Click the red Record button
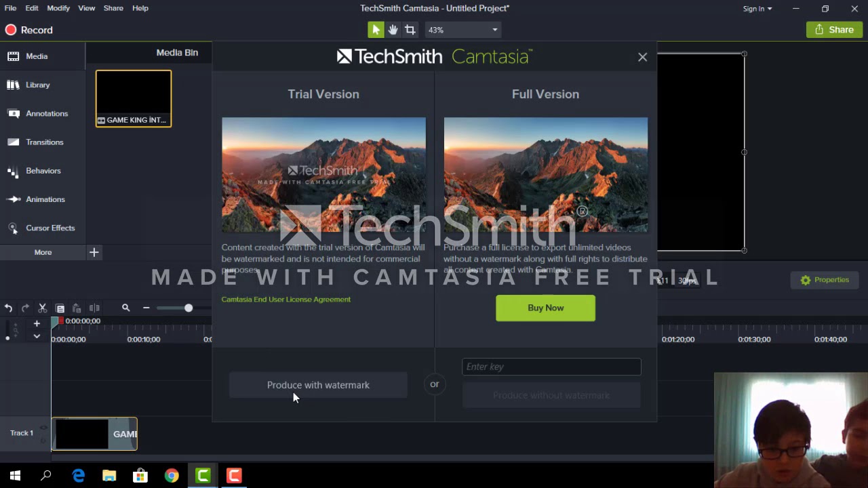This screenshot has height=488, width=868. point(29,30)
